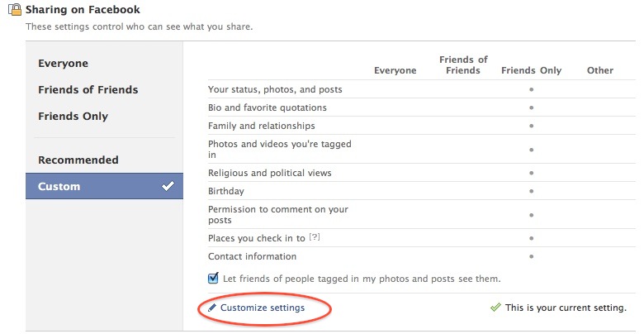This screenshot has height=334, width=644.
Task: Click the Family and relationships row label
Action: point(261,126)
